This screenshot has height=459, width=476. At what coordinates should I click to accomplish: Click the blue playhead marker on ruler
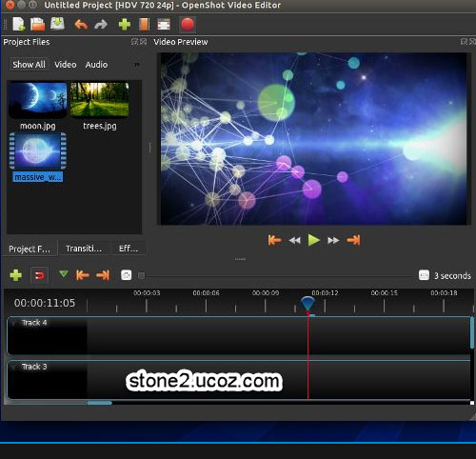(x=307, y=303)
